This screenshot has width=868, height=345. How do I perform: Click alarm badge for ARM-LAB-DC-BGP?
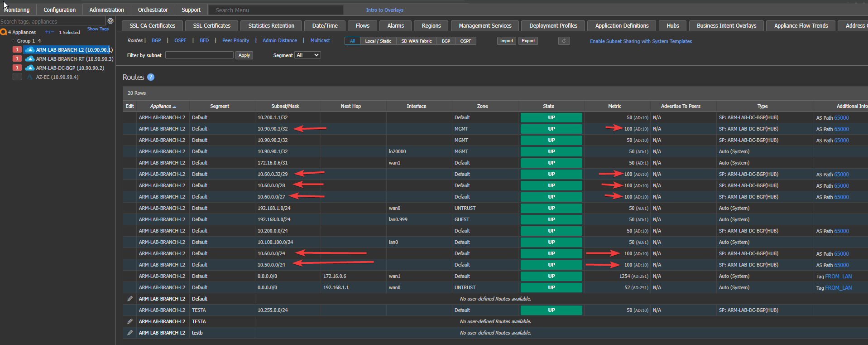pos(17,68)
